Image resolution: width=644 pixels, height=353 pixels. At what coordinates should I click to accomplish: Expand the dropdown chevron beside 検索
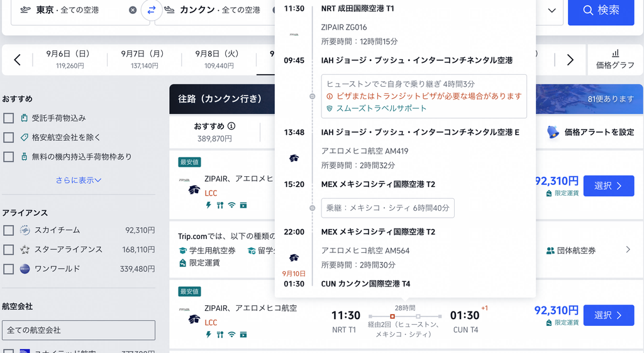(x=552, y=10)
